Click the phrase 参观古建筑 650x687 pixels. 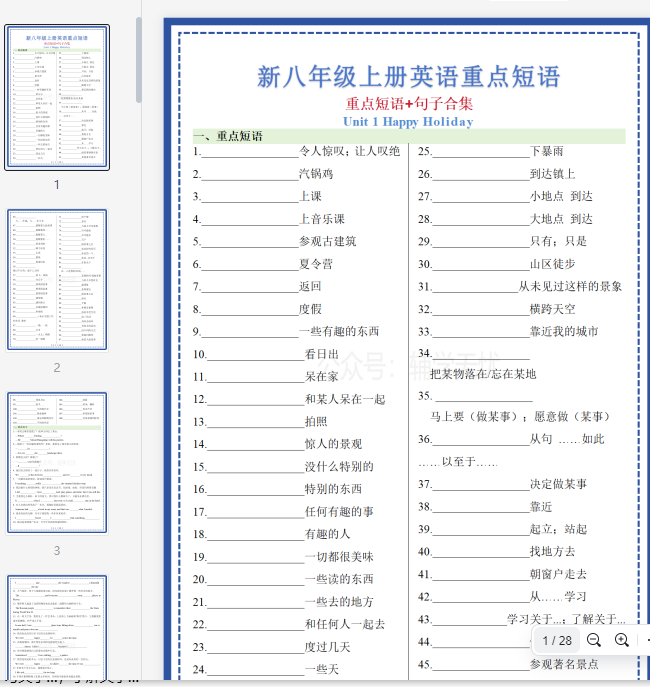[327, 241]
